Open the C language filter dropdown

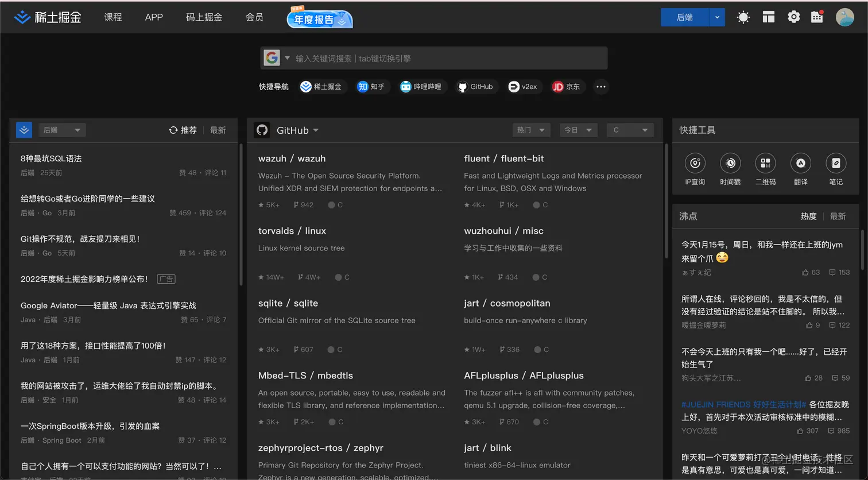[x=630, y=130]
